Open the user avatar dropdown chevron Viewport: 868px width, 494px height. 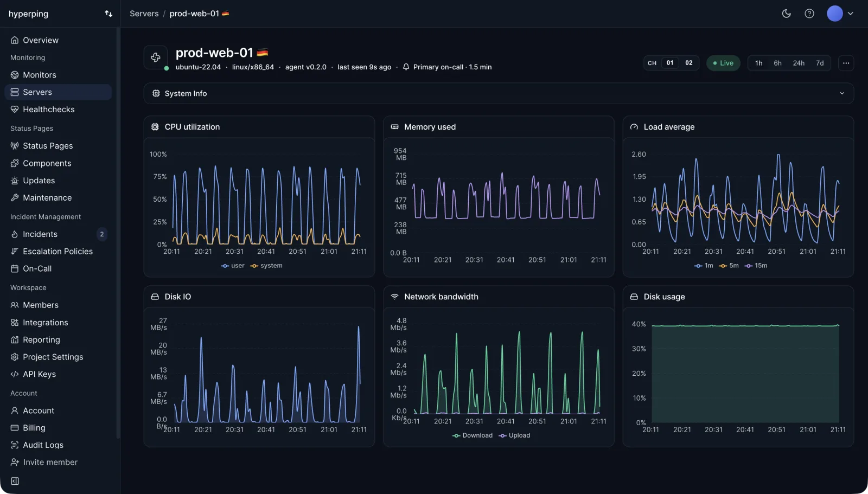pos(851,14)
